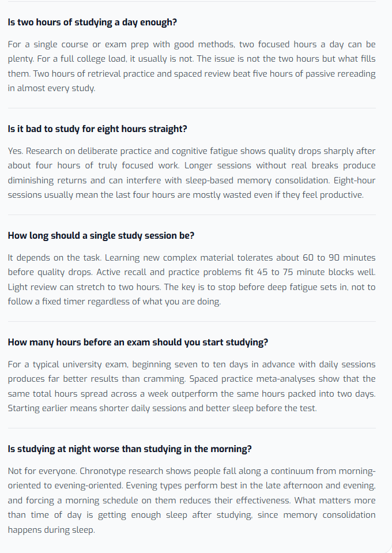
Task: Click the phrase 'Eight-hour' in the second answer
Action: click(x=355, y=180)
